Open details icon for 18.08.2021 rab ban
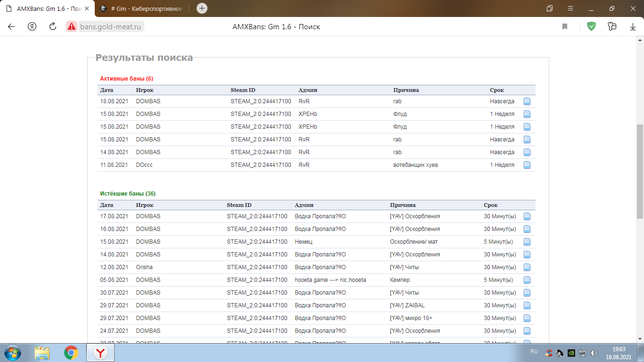 [527, 101]
